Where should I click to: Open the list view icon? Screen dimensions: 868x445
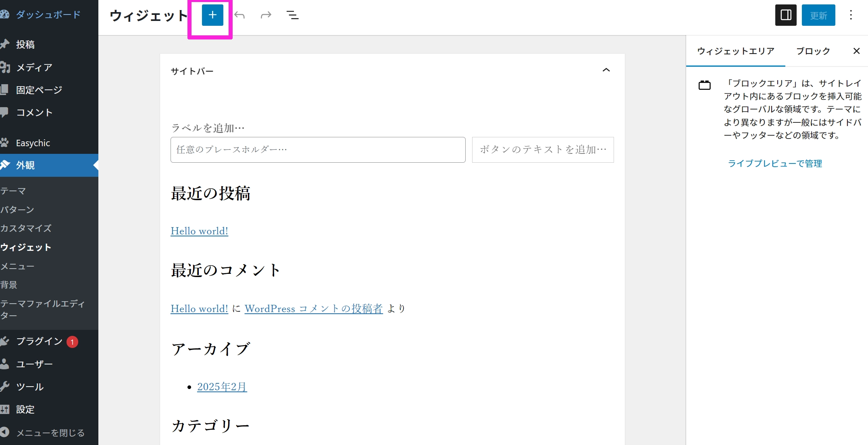[292, 15]
